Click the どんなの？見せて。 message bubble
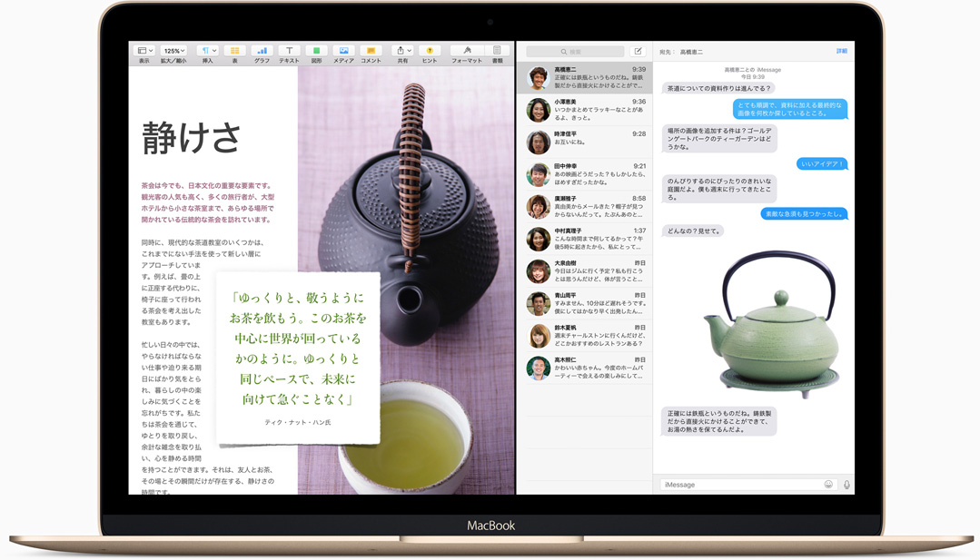The image size is (980, 560). [693, 231]
